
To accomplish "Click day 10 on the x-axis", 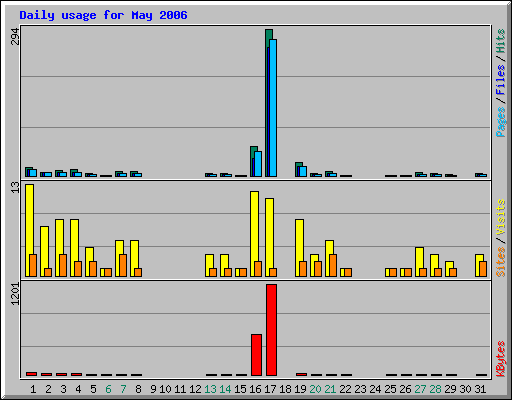I will [165, 389].
